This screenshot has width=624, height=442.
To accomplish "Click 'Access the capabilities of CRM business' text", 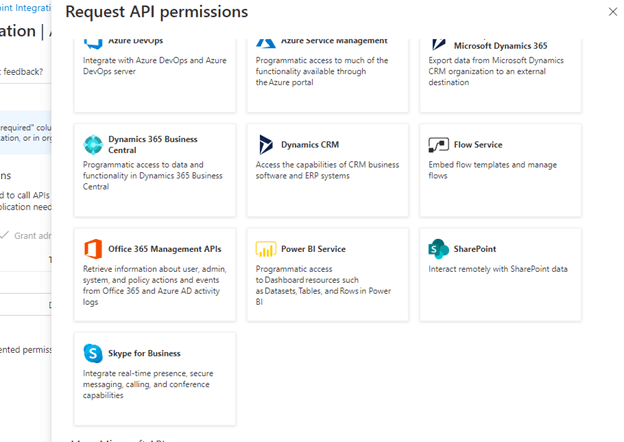I will coord(327,165).
